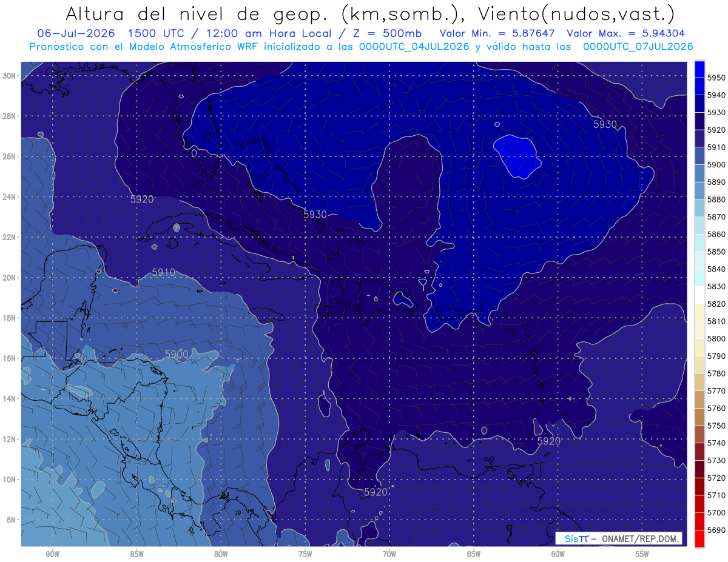Click the '26N' latitude axis label
Screen dimensions: 728x562
(10, 156)
